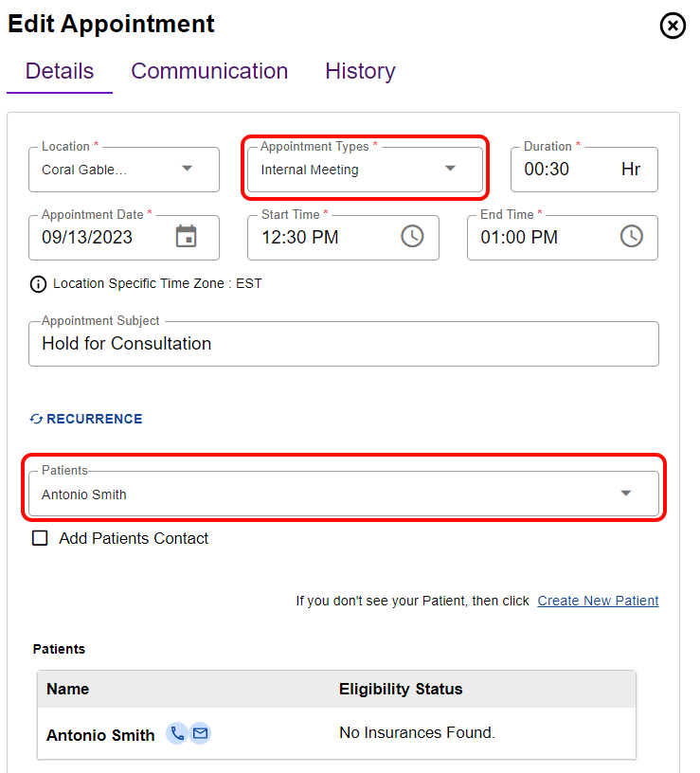The image size is (700, 773).
Task: Enable the Add Patients Contact checkbox
Action: coord(40,538)
